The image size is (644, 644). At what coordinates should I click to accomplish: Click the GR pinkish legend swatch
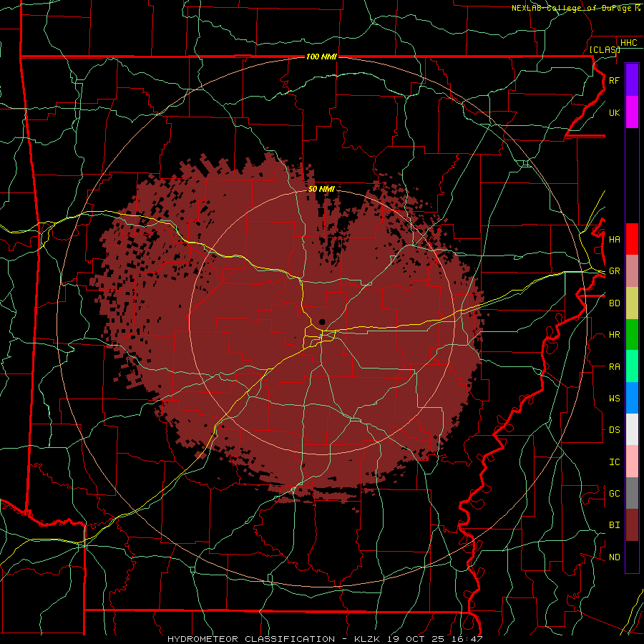[x=632, y=271]
